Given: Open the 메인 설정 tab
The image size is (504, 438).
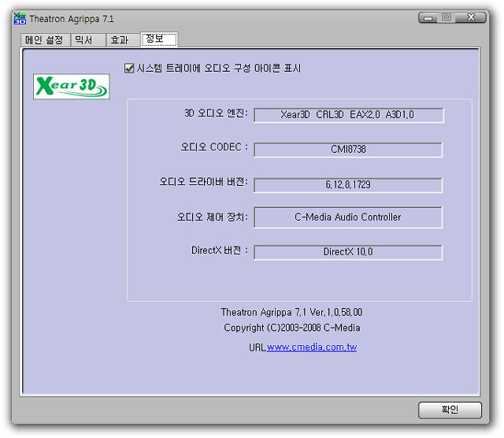Looking at the screenshot, I should pos(46,40).
